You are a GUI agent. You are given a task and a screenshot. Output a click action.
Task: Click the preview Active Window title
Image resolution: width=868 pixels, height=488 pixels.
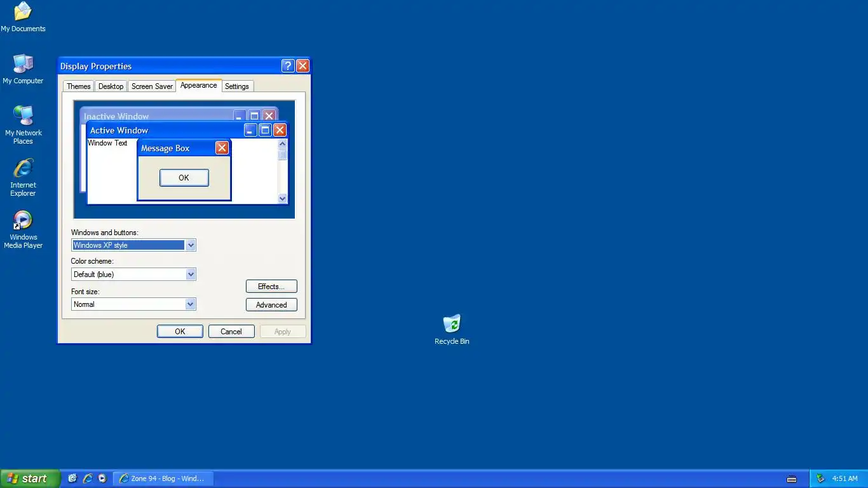[x=119, y=130]
